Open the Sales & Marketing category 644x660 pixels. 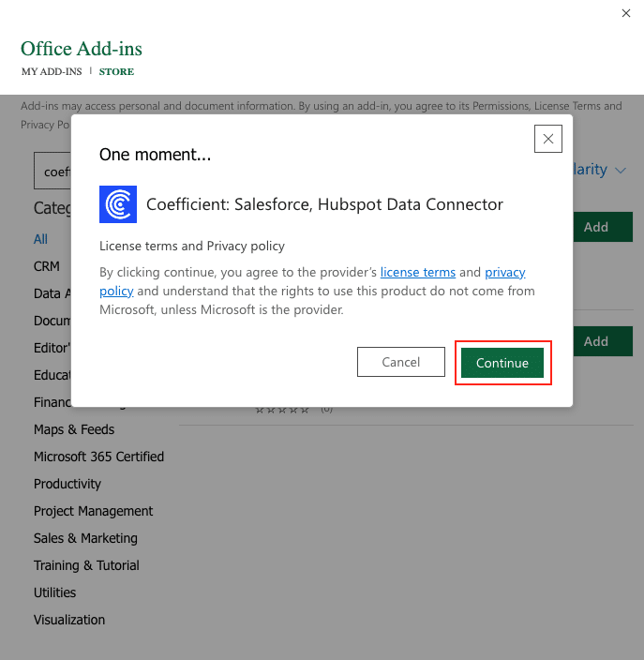(85, 538)
